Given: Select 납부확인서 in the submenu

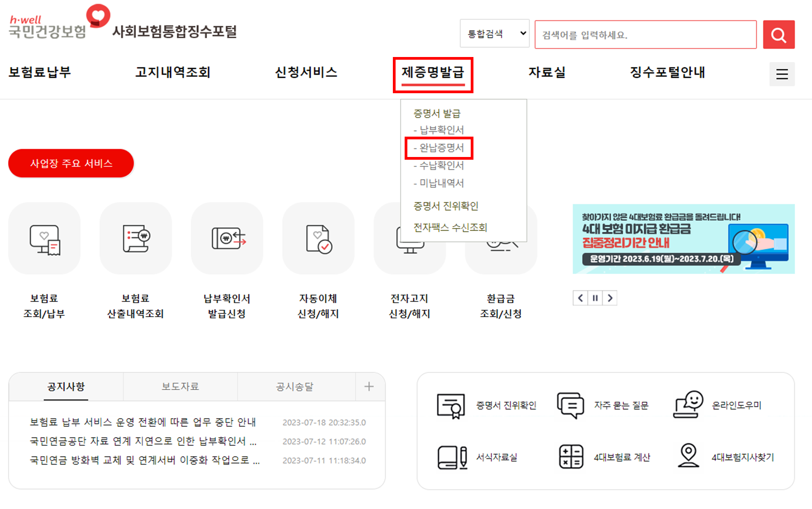Looking at the screenshot, I should [439, 130].
